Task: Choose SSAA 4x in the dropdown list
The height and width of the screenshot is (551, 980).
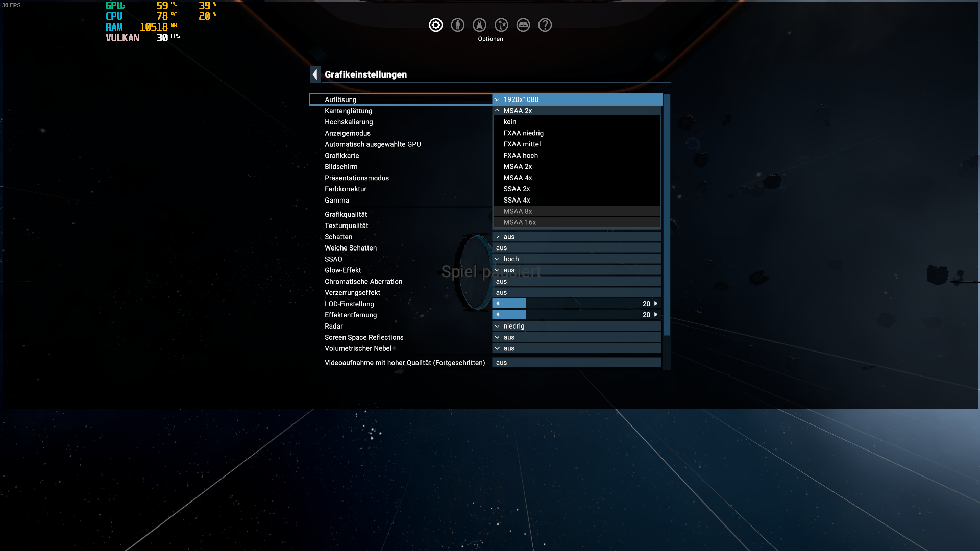Action: click(517, 200)
